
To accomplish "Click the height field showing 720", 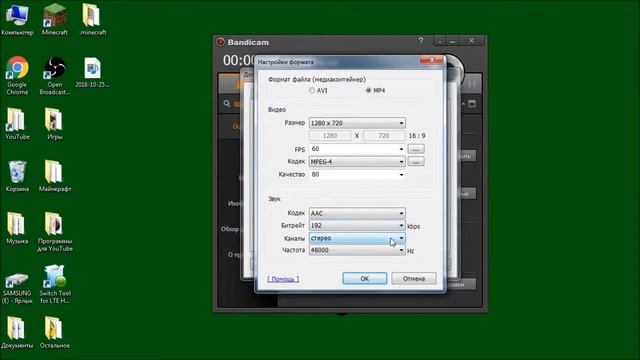I will tap(384, 136).
